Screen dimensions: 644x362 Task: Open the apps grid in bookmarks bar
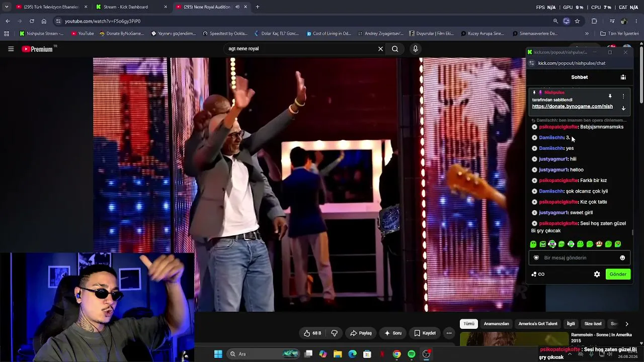click(7, 34)
